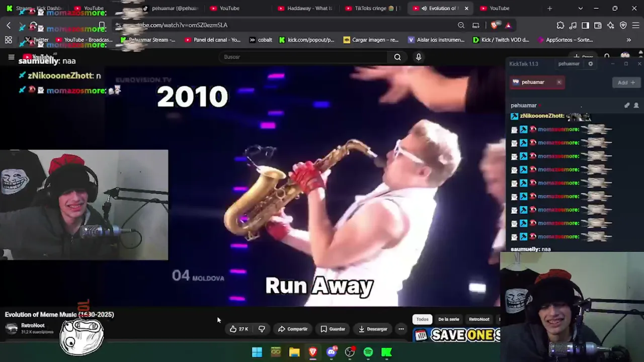The image size is (644, 362).
Task: Open a new browser tab
Action: pos(549,8)
